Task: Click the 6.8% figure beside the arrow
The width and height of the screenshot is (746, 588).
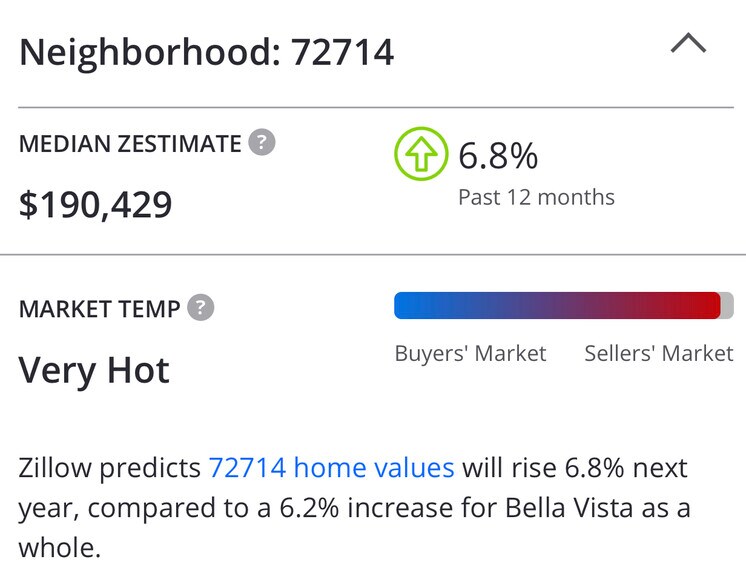Action: tap(498, 156)
